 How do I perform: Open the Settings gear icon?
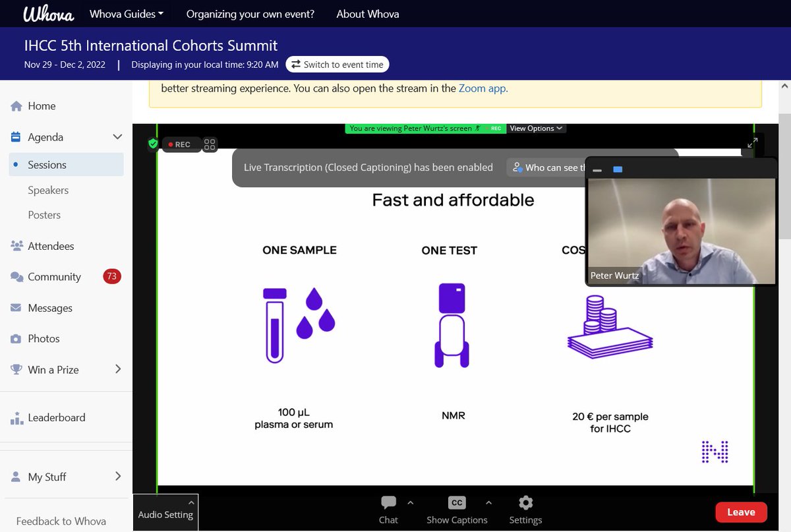(x=525, y=503)
